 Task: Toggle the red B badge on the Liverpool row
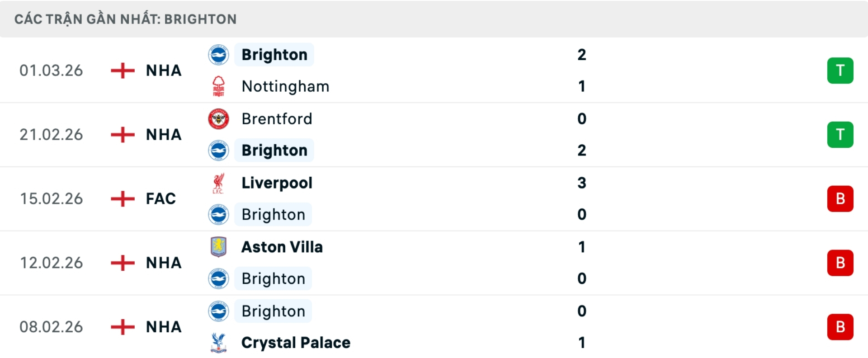click(840, 199)
